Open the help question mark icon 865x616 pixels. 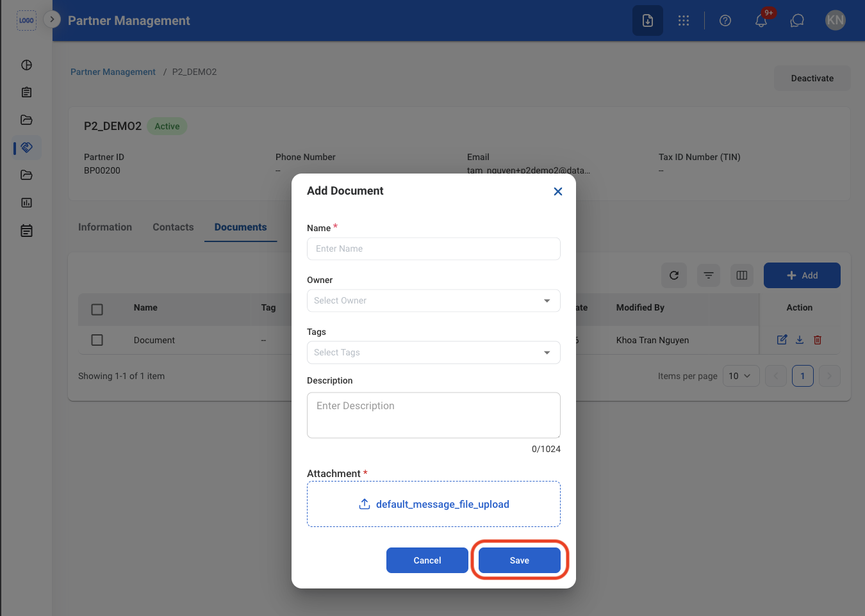click(725, 20)
